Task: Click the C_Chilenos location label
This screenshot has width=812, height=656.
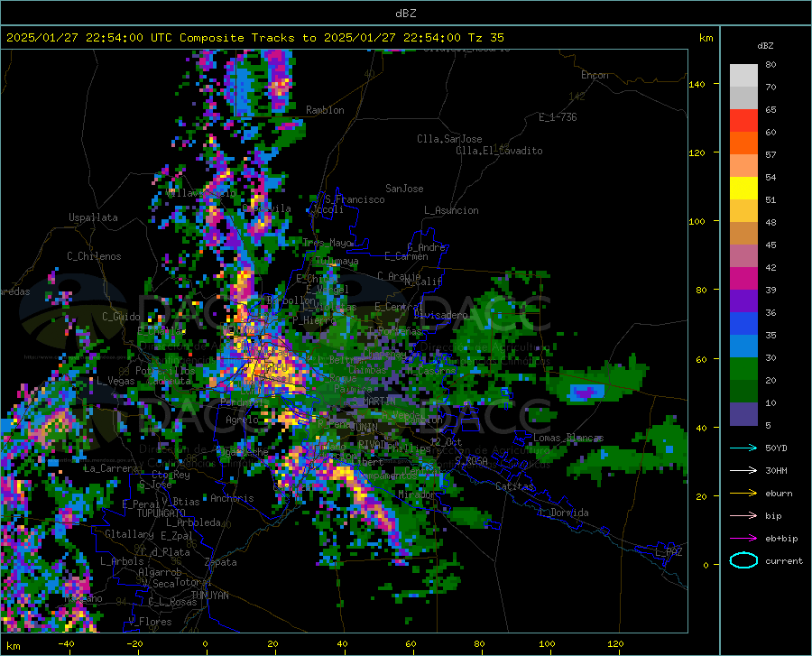Action: (94, 256)
